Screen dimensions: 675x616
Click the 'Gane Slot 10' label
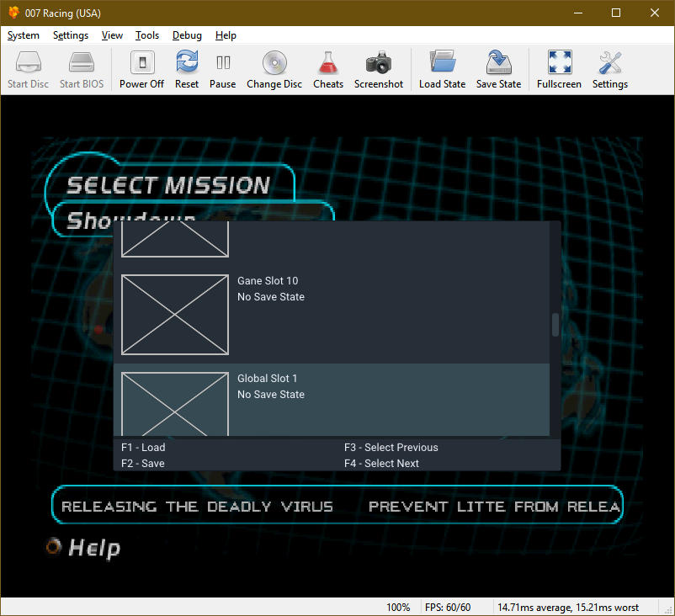pyautogui.click(x=268, y=281)
